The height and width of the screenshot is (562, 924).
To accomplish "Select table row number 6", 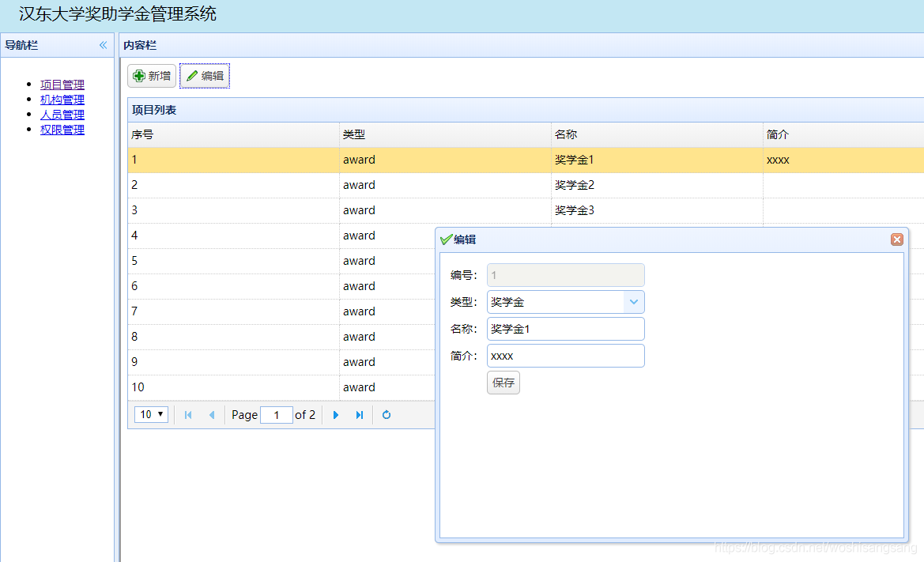I will tap(281, 286).
